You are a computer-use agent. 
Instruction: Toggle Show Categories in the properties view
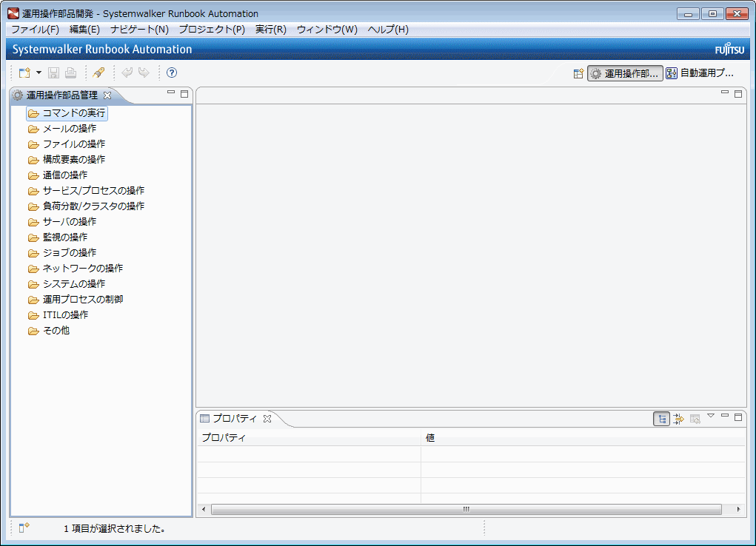(x=661, y=419)
